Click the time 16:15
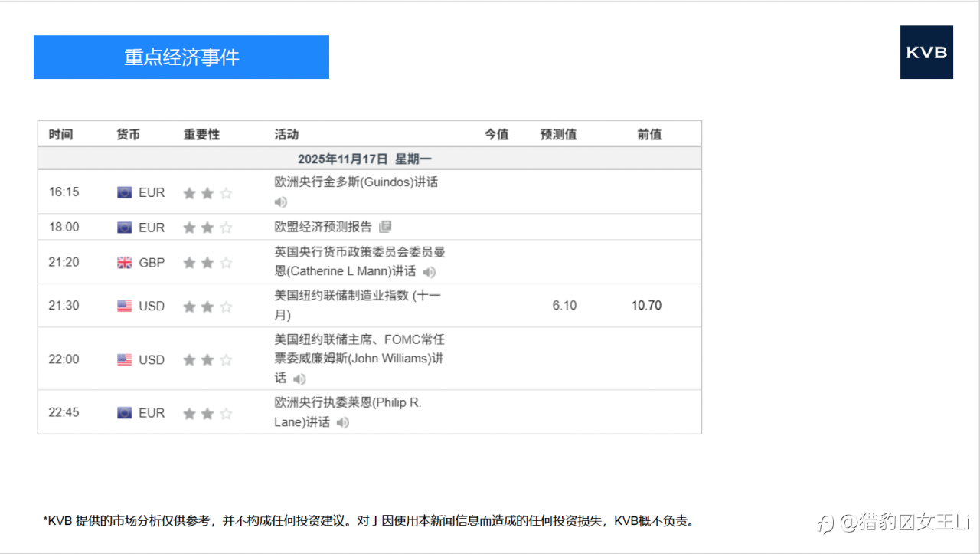The image size is (980, 554). click(x=64, y=192)
